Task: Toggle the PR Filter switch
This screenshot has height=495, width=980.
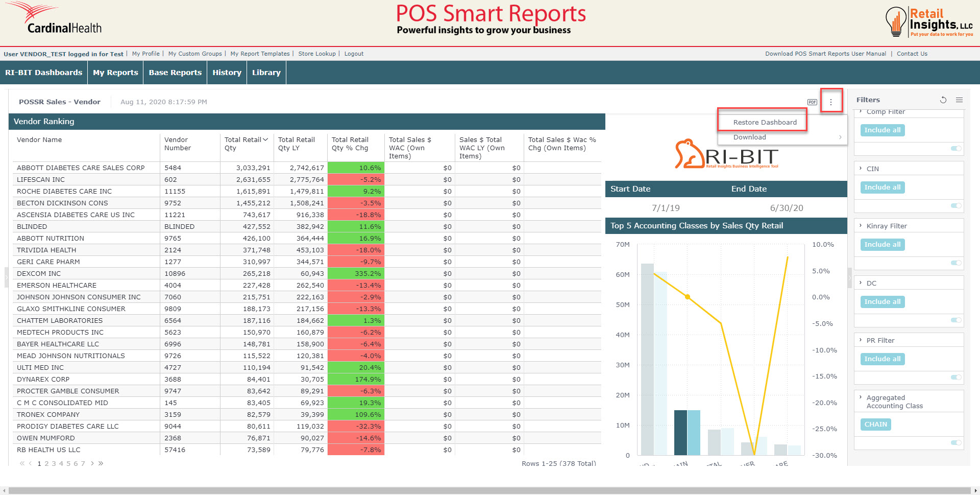Action: click(955, 377)
